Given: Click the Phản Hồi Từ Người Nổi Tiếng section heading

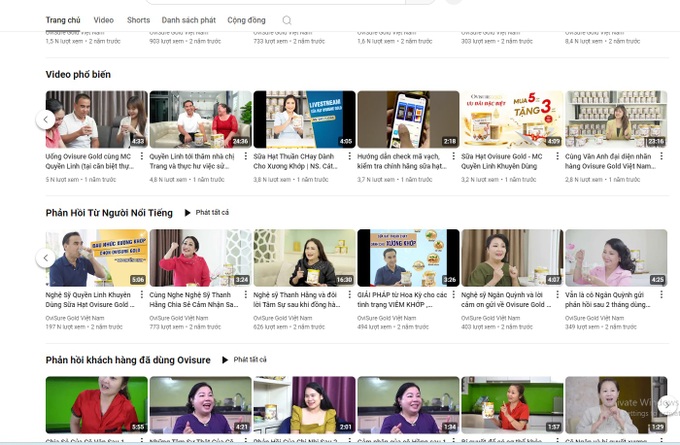Looking at the screenshot, I should coord(109,213).
